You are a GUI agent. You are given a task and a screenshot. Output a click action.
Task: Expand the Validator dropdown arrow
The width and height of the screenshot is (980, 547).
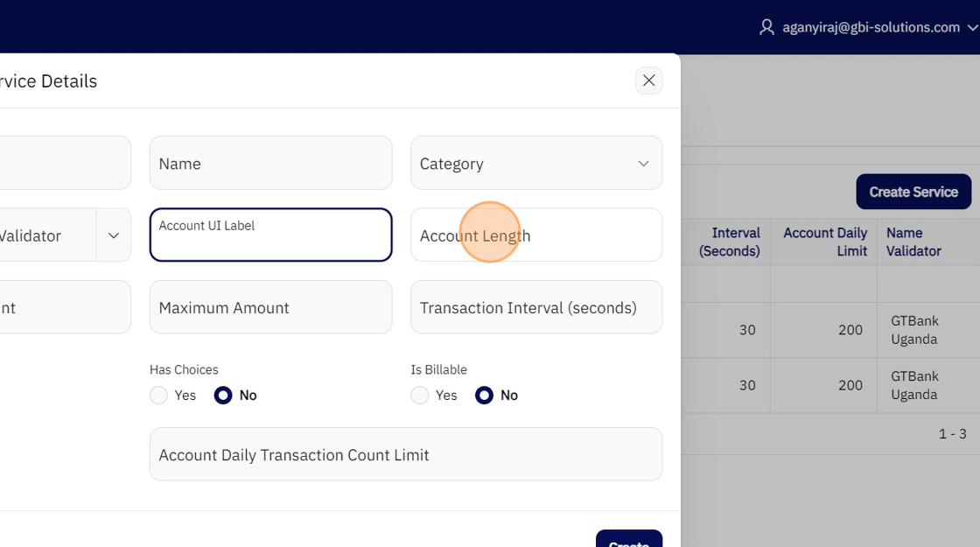tap(114, 235)
